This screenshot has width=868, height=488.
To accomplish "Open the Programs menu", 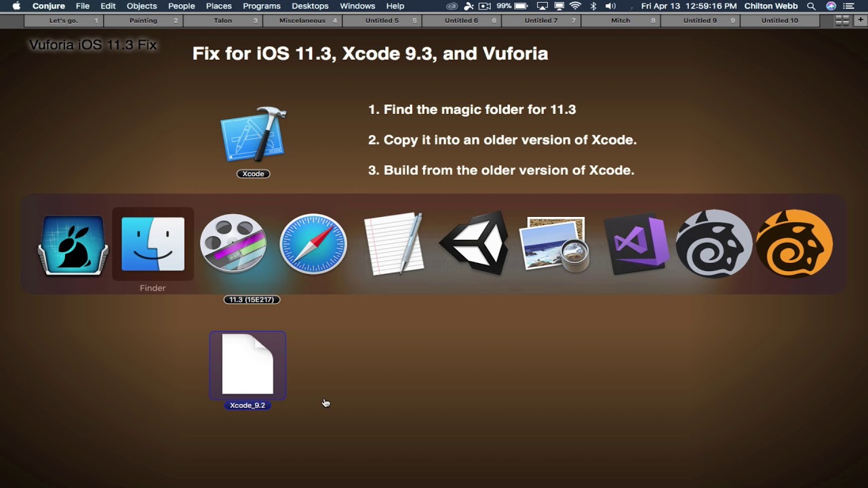I will click(x=262, y=6).
